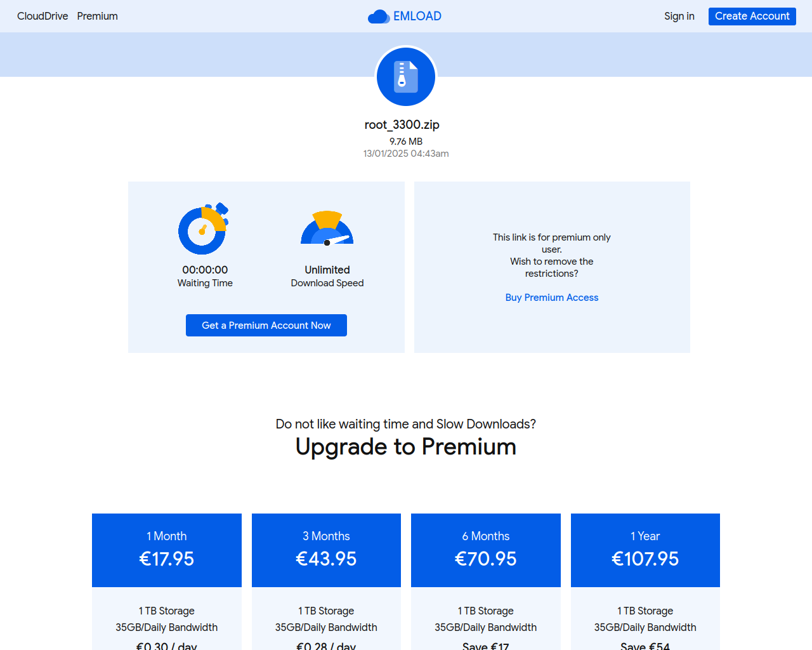Follow the Buy Premium Access link
Viewport: 812px width, 650px height.
click(552, 297)
